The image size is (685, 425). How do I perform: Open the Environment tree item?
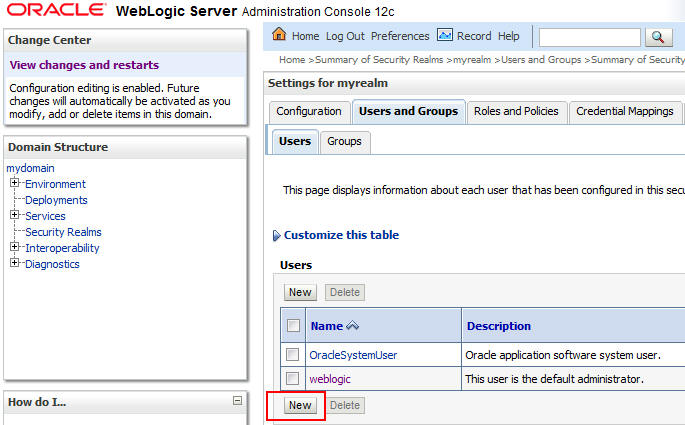coord(55,184)
